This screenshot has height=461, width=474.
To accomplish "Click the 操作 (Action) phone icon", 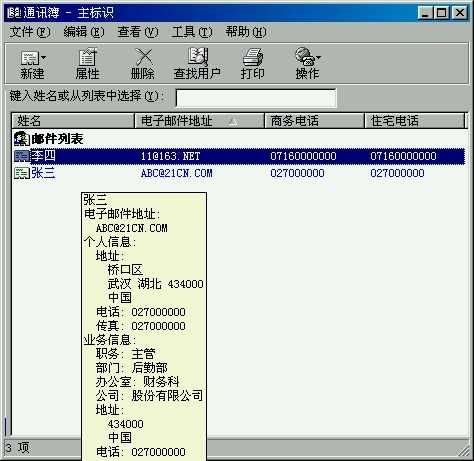I will [305, 56].
